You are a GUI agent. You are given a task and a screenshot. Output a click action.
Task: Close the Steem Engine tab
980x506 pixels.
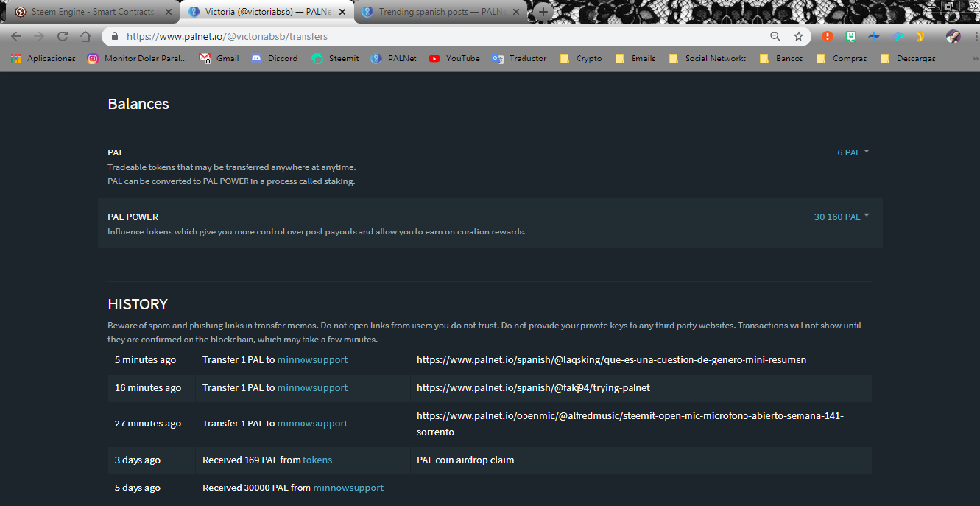point(169,12)
